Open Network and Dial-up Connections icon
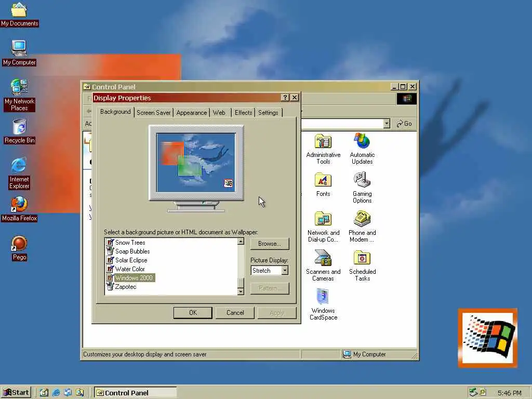 point(323,227)
